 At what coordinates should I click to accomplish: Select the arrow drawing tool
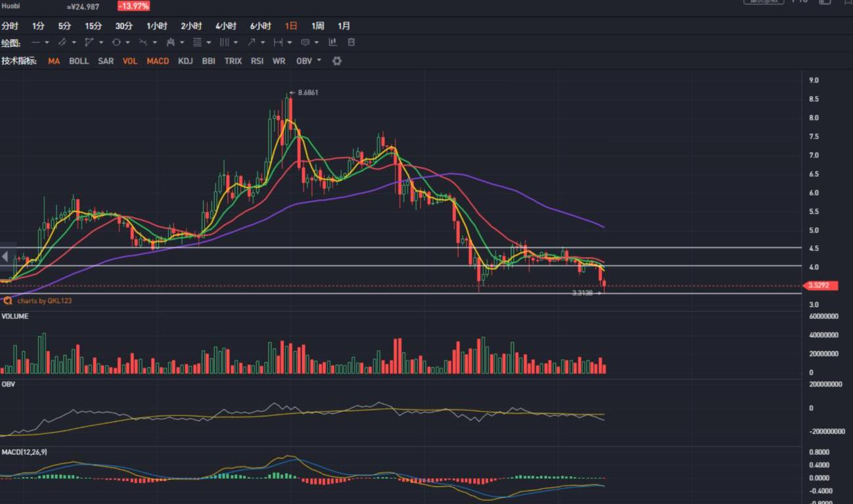pos(251,42)
